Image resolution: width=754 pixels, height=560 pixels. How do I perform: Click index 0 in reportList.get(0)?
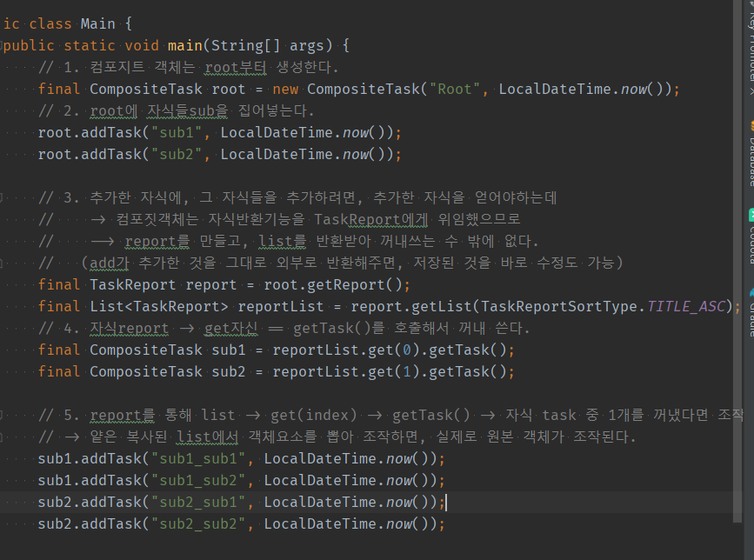click(x=407, y=350)
